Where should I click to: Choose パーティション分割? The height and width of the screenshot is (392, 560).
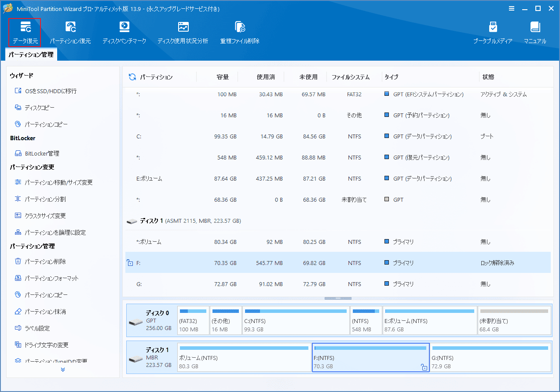(40, 199)
